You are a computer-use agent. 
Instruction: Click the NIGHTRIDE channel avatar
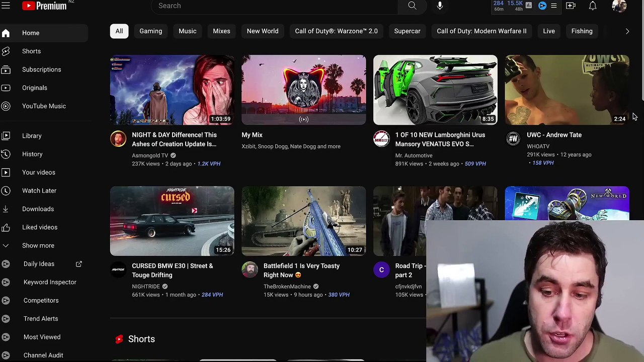118,270
